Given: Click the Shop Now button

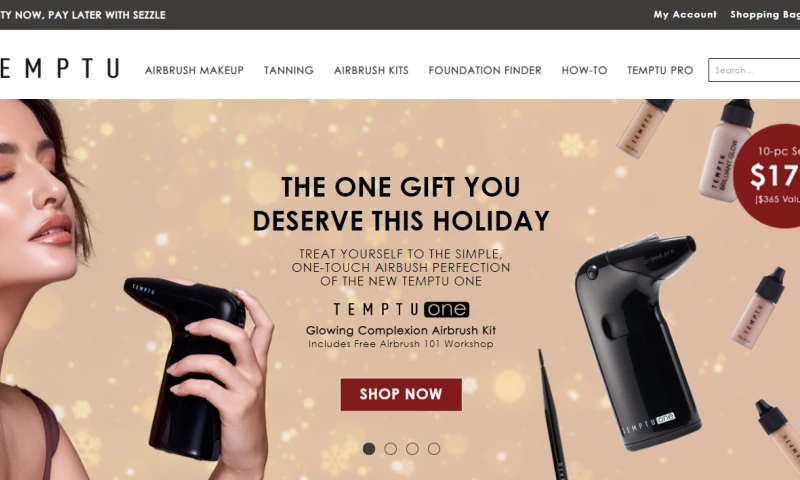Looking at the screenshot, I should [x=401, y=394].
